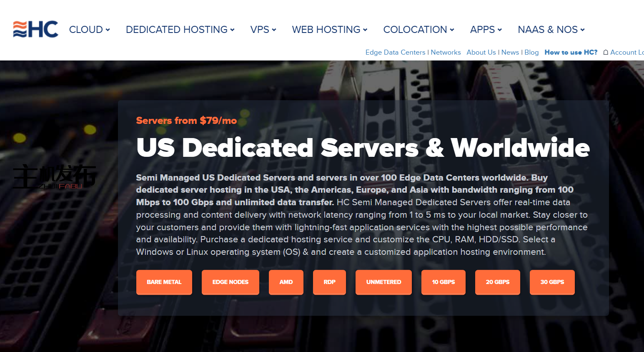Screen dimensions: 644x352
Task: Open the COLOCATION menu
Action: [x=418, y=30]
